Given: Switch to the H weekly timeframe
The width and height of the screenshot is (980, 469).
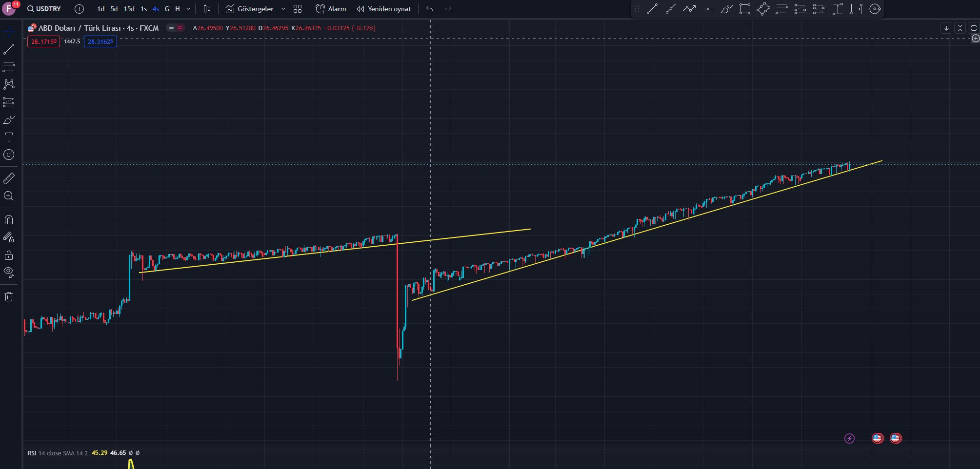Looking at the screenshot, I should pyautogui.click(x=178, y=9).
